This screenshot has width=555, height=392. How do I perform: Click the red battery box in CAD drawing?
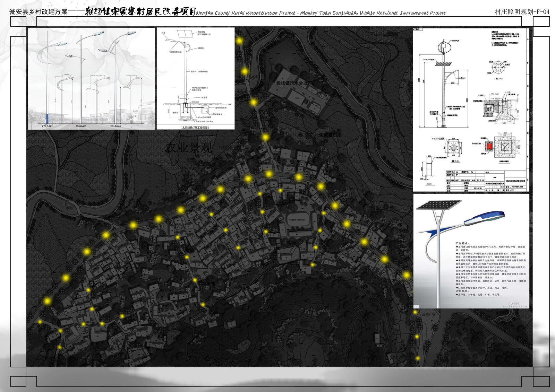click(489, 147)
